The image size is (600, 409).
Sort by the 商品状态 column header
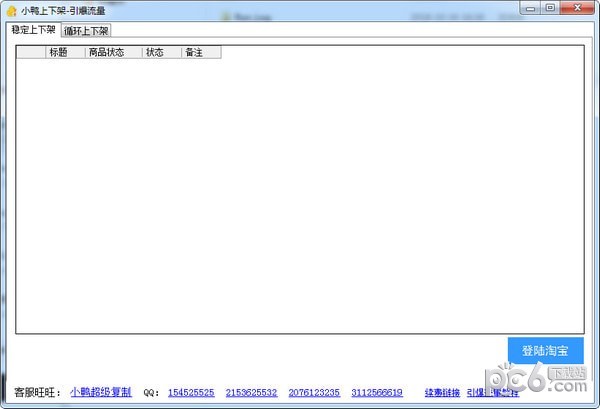(x=112, y=52)
